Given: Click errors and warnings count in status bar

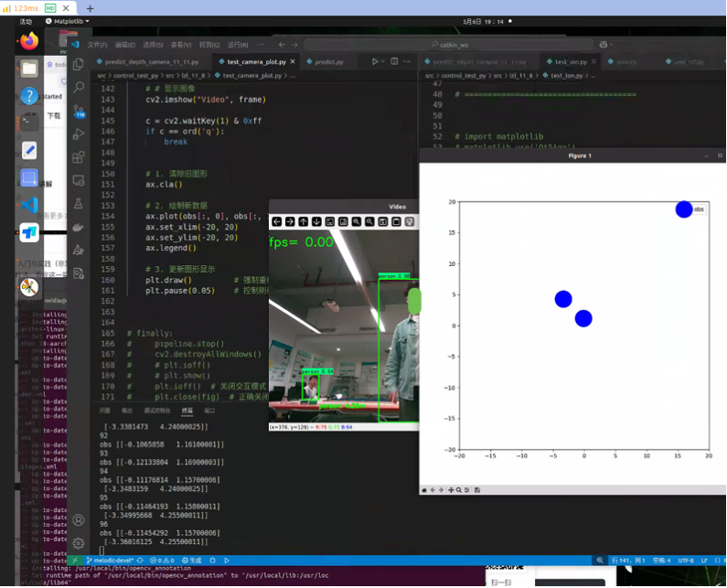Looking at the screenshot, I should coord(162,561).
